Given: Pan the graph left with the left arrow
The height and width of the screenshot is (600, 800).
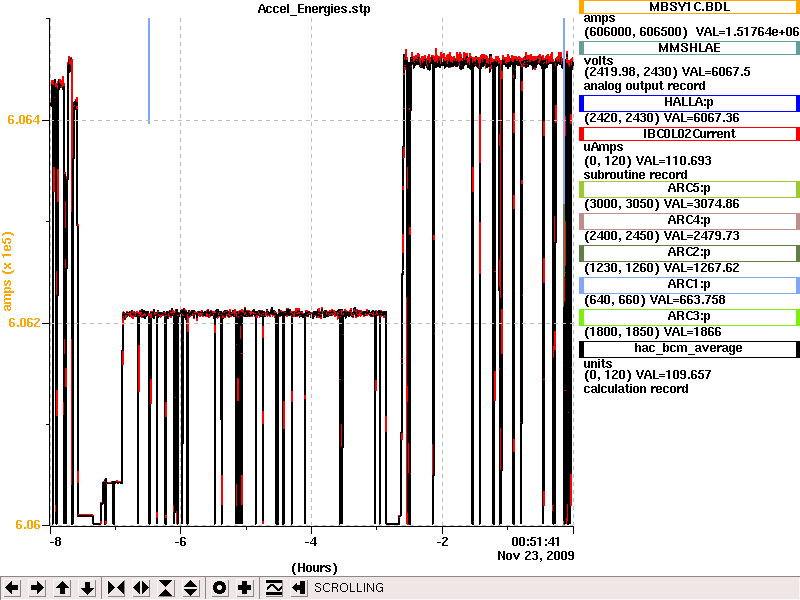Looking at the screenshot, I should (x=12, y=588).
